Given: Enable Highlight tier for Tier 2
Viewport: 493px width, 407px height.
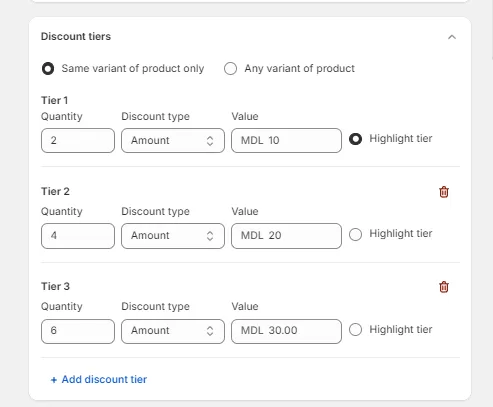Looking at the screenshot, I should click(x=355, y=234).
